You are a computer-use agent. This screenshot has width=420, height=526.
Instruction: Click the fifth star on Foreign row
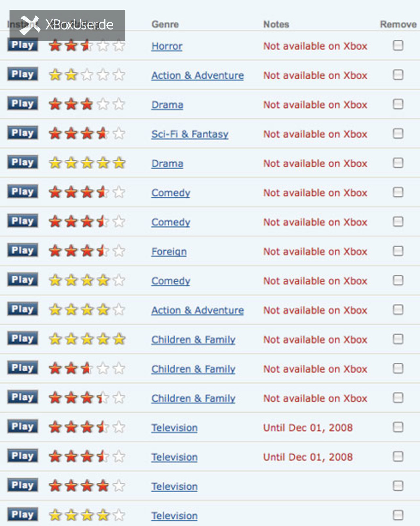point(119,251)
